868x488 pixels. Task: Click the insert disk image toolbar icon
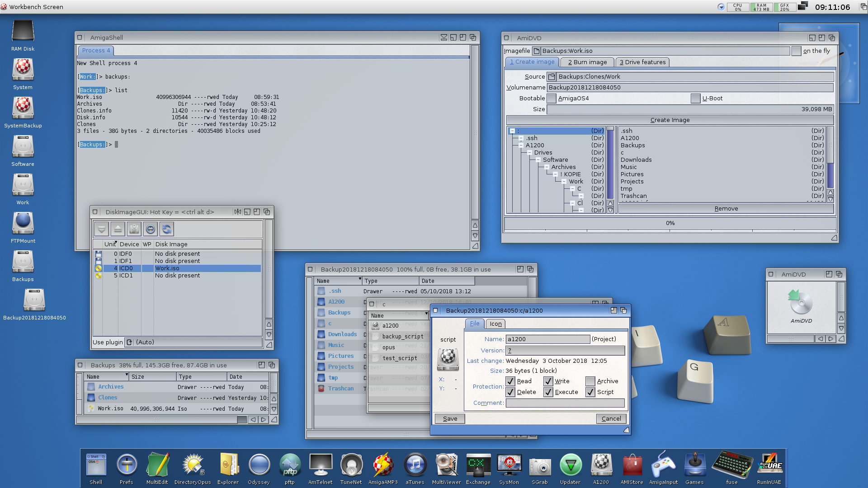pyautogui.click(x=102, y=229)
